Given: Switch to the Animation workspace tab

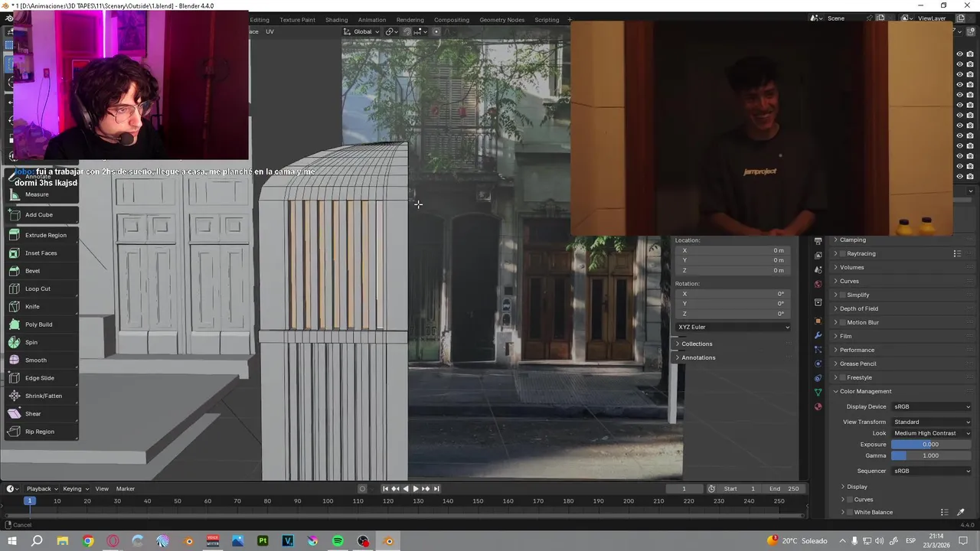Looking at the screenshot, I should (x=372, y=20).
